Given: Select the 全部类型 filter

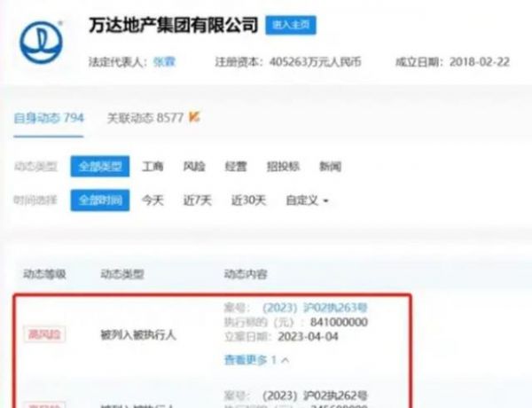Looking at the screenshot, I should pyautogui.click(x=100, y=167).
